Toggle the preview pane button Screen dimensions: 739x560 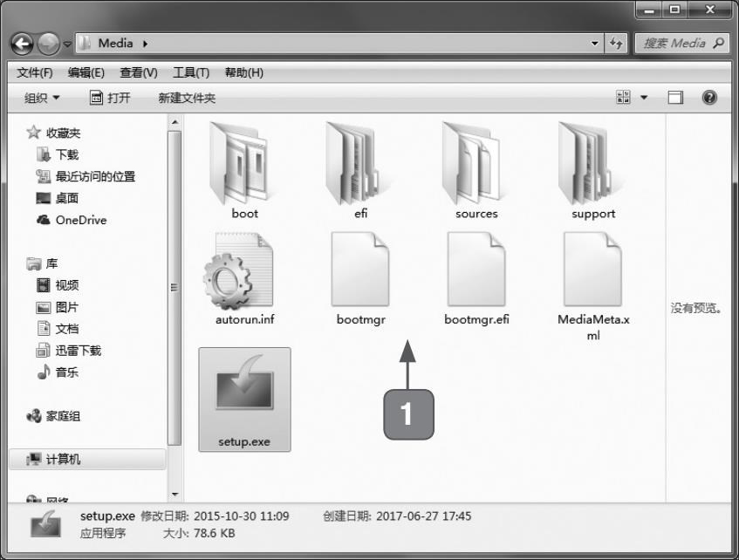675,98
